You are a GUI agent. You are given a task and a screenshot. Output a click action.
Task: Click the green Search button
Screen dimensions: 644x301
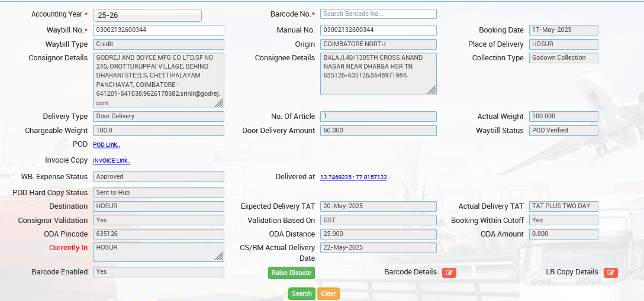tap(302, 293)
